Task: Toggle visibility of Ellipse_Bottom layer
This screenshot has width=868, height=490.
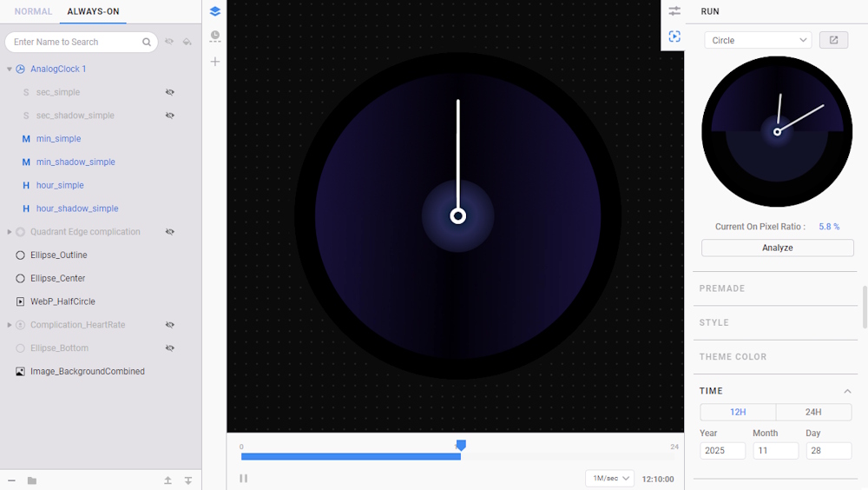Action: [170, 348]
